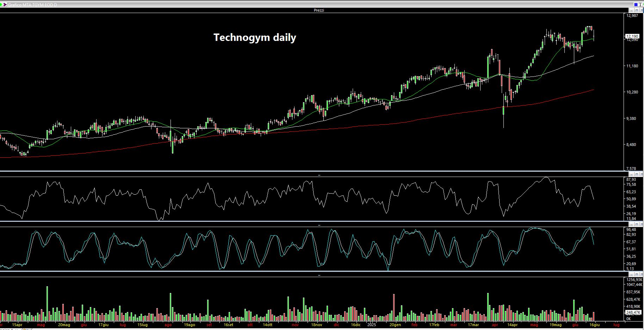The image size is (644, 330).
Task: Click the 11,180 price axis label
Action: [x=632, y=66]
